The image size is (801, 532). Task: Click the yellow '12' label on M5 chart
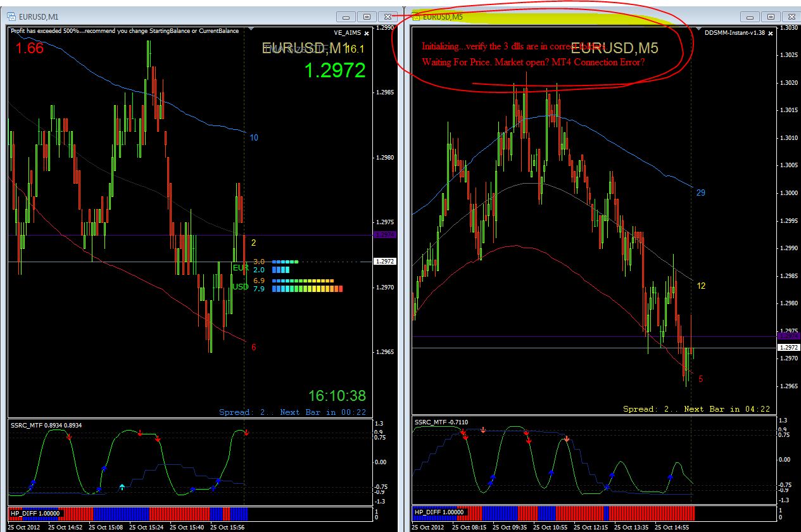tap(701, 286)
